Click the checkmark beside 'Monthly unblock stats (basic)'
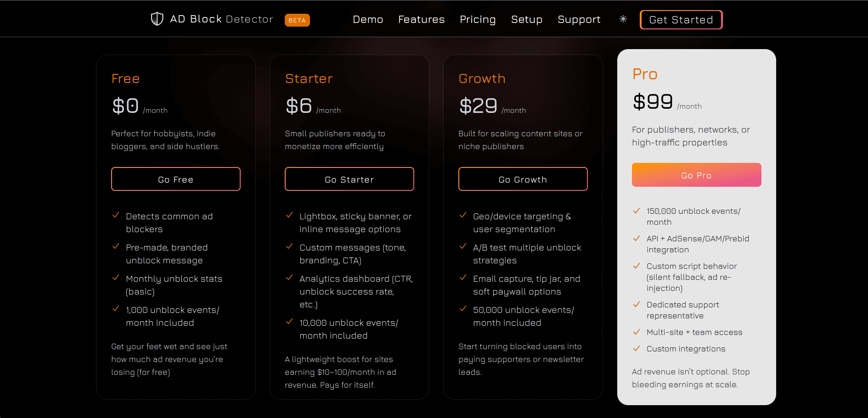 coord(115,278)
